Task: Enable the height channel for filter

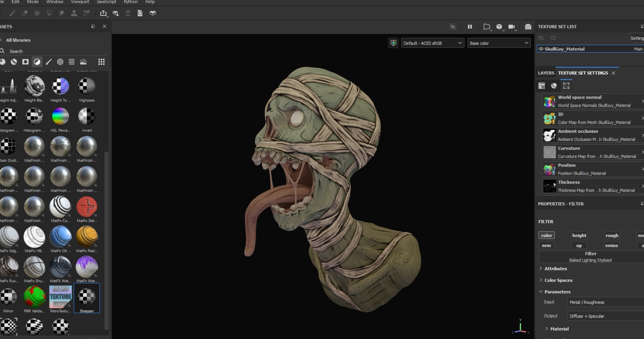Action: click(579, 235)
